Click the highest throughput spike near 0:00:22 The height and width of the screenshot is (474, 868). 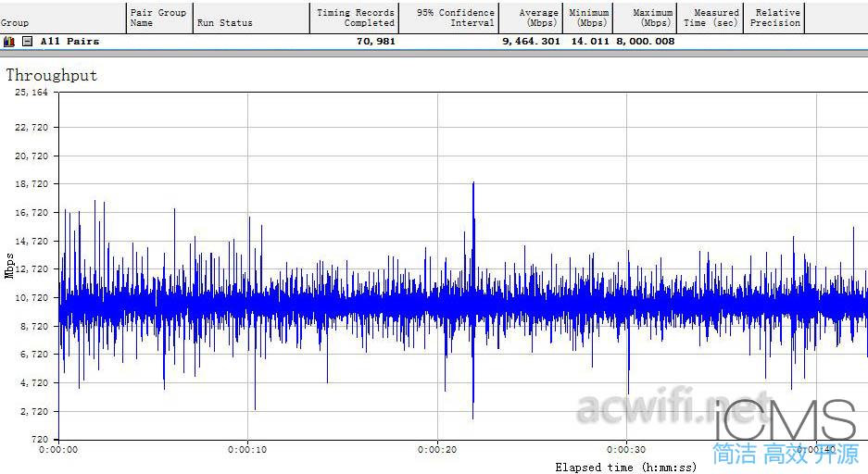(473, 183)
